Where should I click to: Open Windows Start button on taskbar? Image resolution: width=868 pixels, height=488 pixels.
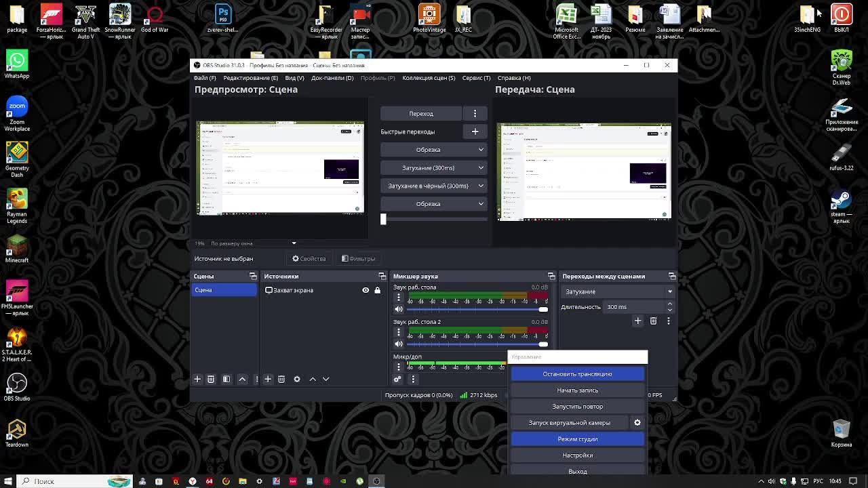8,481
